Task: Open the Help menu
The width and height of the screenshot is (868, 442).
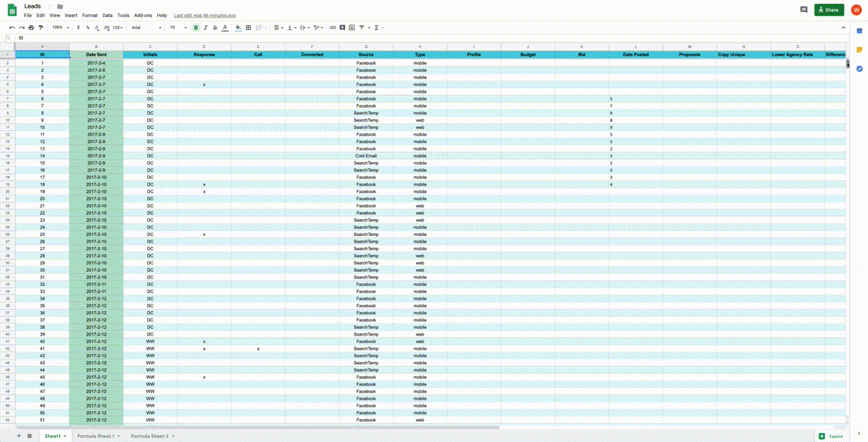Action: pyautogui.click(x=161, y=15)
